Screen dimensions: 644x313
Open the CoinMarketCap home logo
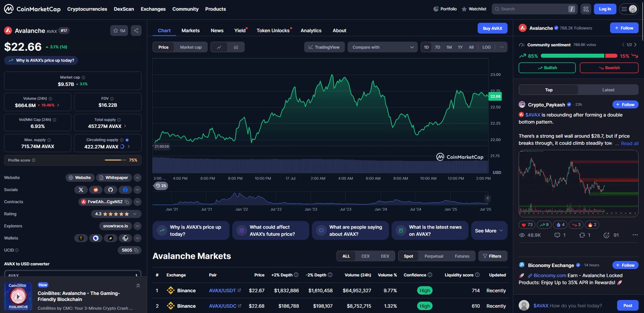(32, 9)
